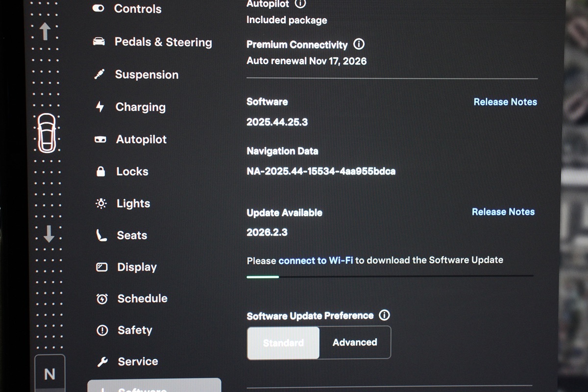Click the Schedule clock icon
Image resolution: width=588 pixels, height=392 pixels.
[x=102, y=299]
